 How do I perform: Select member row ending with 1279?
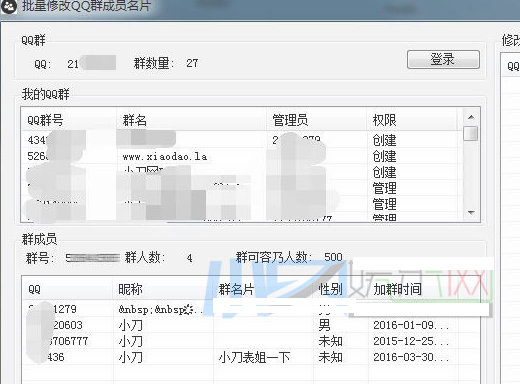(251, 309)
